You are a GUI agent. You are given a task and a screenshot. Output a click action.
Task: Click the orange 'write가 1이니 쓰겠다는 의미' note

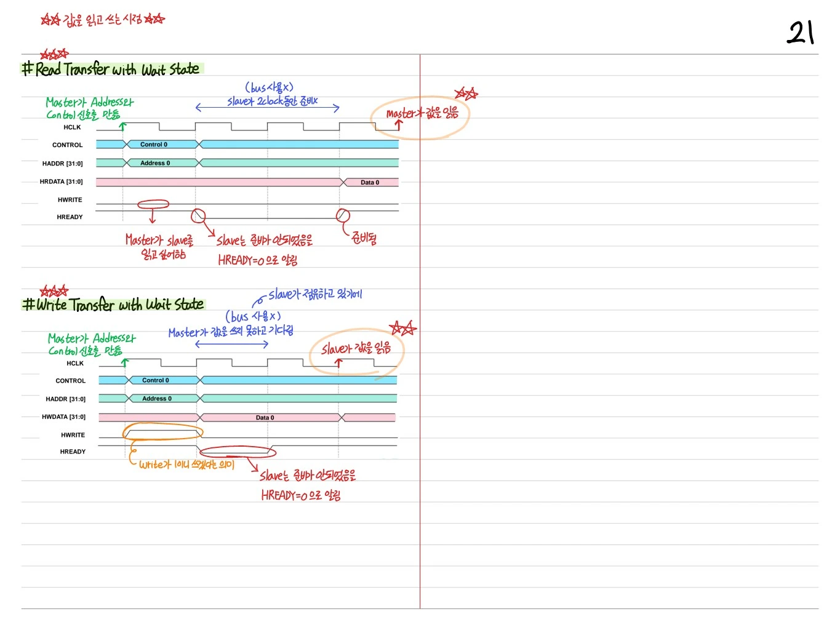[186, 465]
